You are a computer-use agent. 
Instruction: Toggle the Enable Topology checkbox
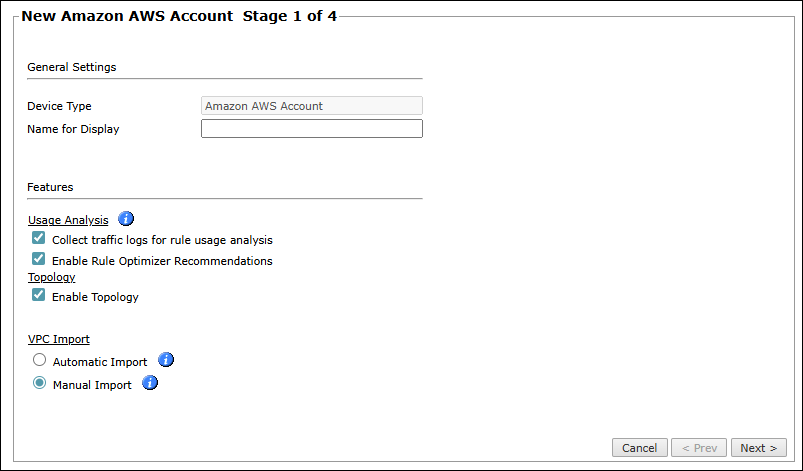(39, 296)
